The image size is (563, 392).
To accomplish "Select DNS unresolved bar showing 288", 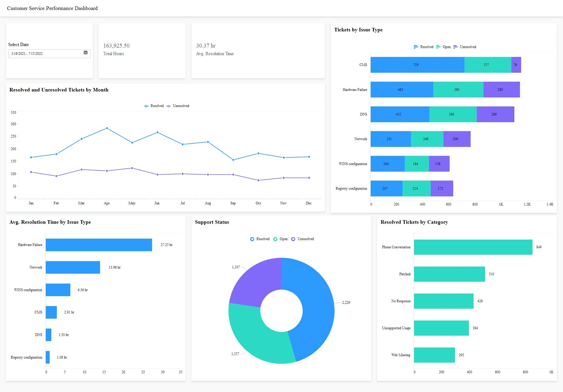I will pos(496,114).
